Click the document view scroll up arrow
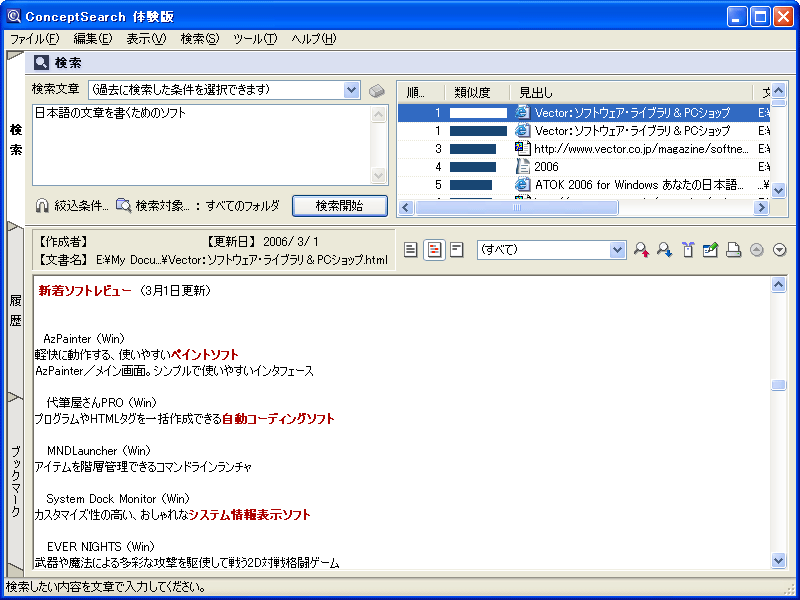 pyautogui.click(x=779, y=284)
